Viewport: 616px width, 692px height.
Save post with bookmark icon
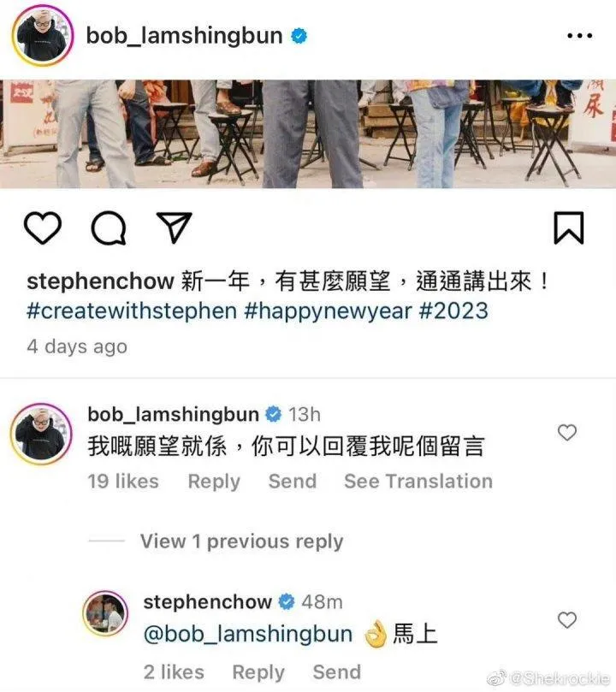point(569,228)
